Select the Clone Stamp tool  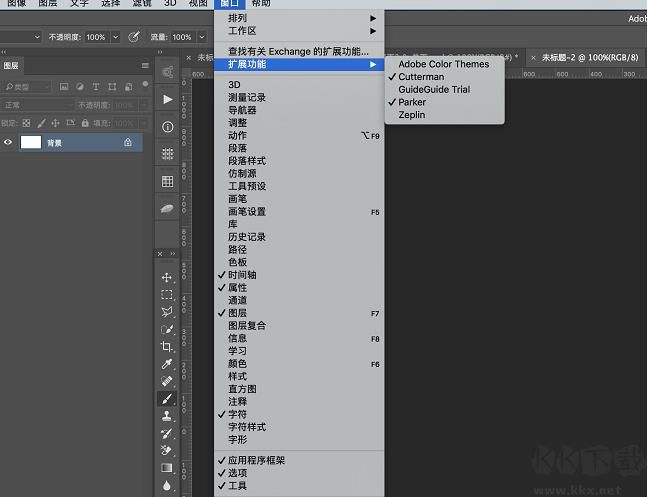coord(167,416)
